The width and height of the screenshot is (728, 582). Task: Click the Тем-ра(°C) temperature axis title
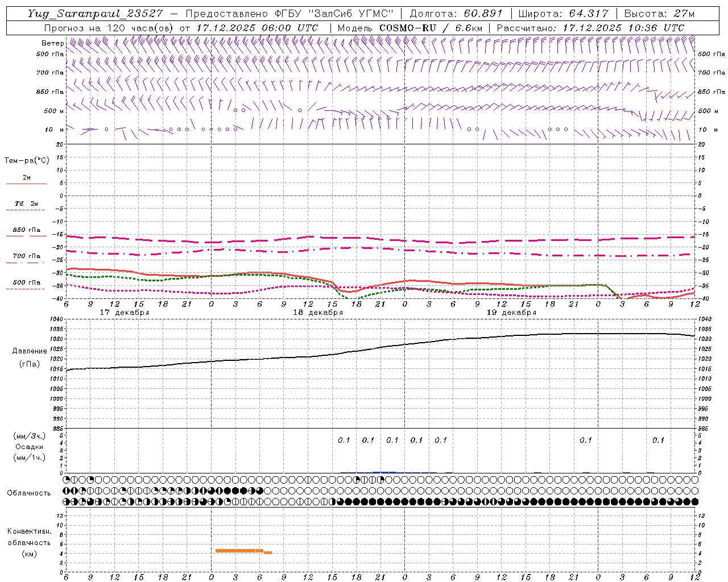[x=27, y=161]
